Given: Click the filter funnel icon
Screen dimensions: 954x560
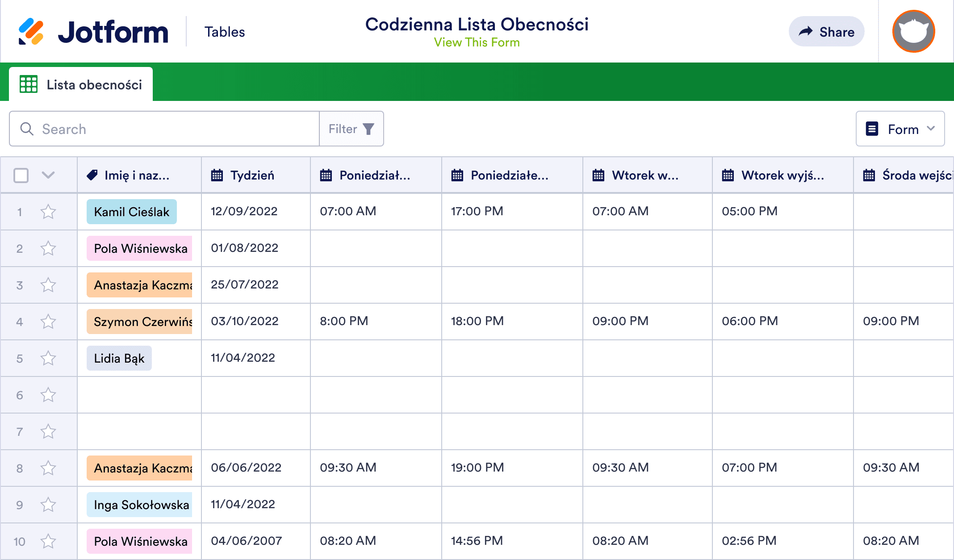Looking at the screenshot, I should (368, 129).
